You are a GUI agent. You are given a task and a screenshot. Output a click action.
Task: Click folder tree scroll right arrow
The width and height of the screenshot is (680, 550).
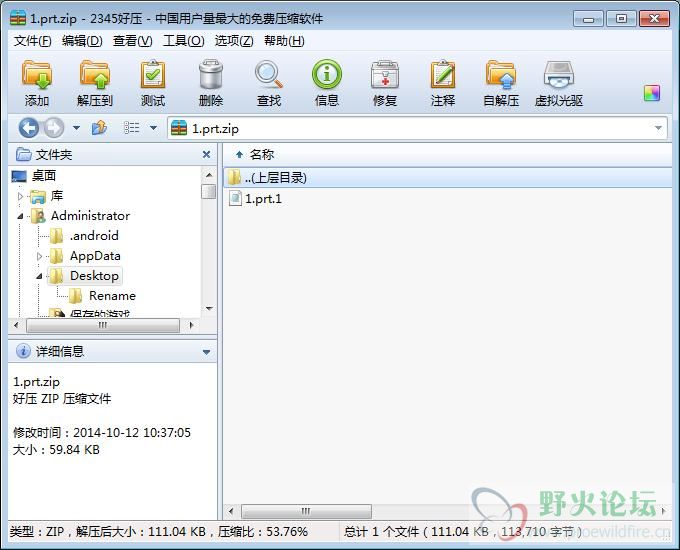coord(191,325)
